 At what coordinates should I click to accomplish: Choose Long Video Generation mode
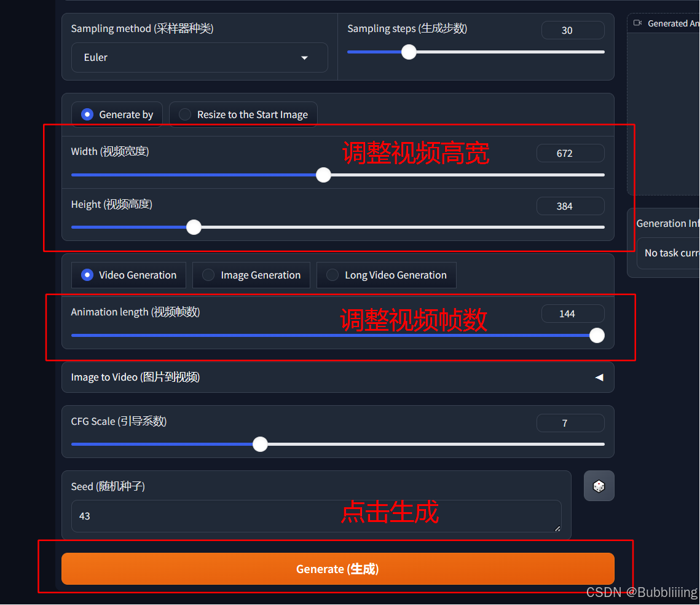point(386,275)
